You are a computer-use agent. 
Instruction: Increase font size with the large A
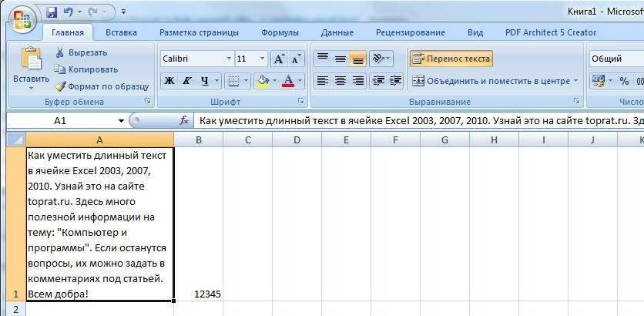click(x=279, y=59)
